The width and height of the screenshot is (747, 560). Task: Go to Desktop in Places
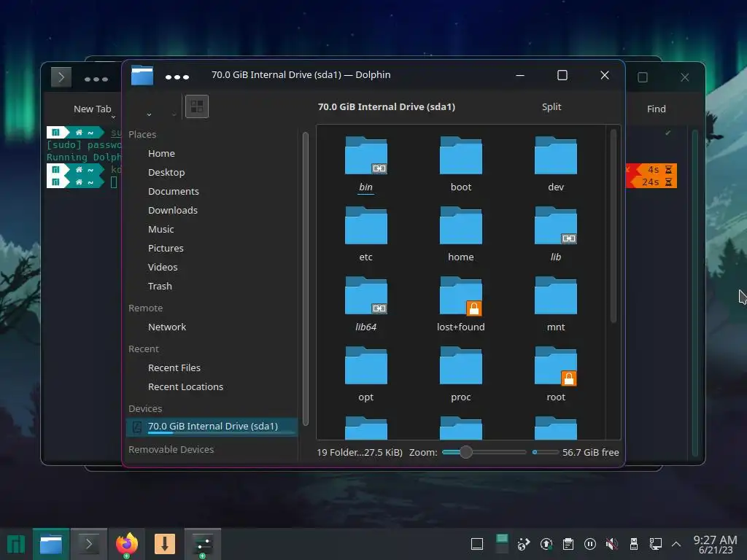(x=166, y=172)
